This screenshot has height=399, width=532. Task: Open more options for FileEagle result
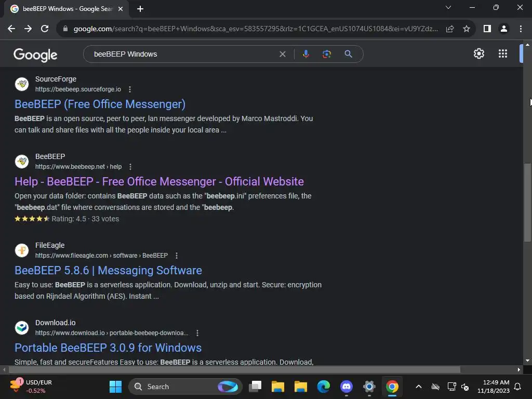177,256
